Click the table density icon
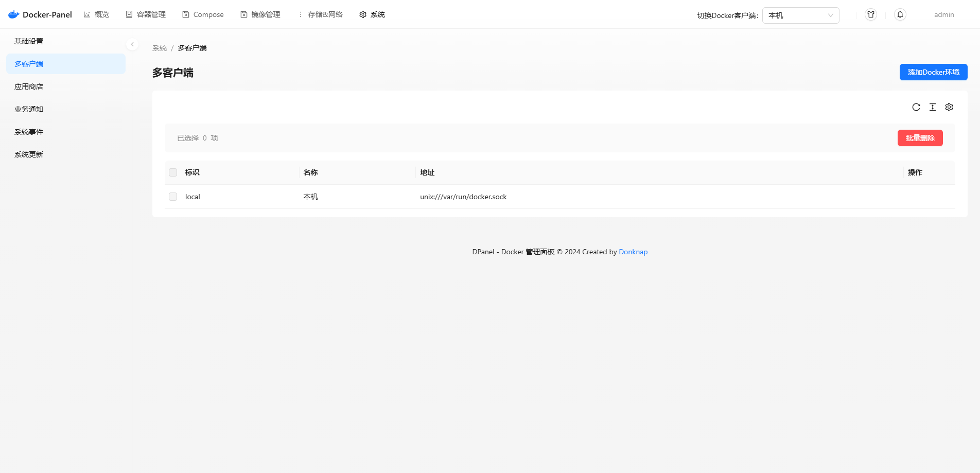 pos(933,107)
